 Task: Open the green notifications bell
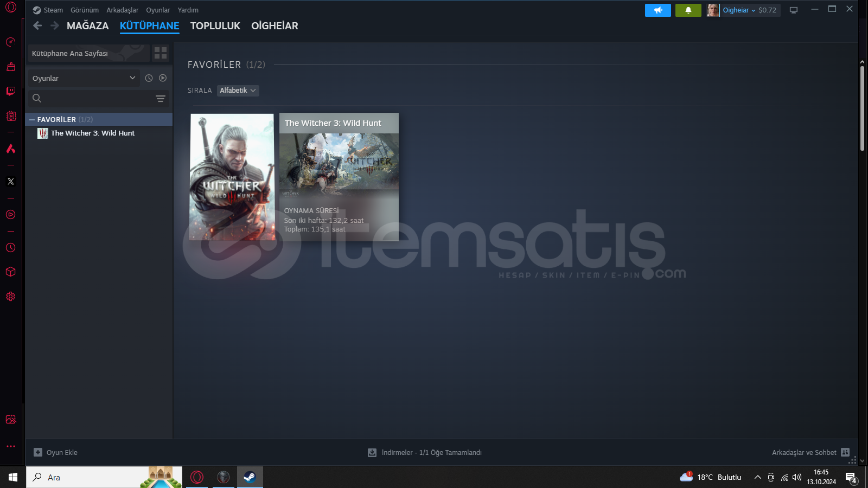pyautogui.click(x=688, y=10)
